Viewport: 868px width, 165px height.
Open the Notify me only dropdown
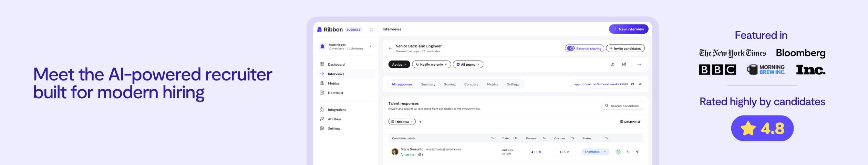pyautogui.click(x=431, y=64)
